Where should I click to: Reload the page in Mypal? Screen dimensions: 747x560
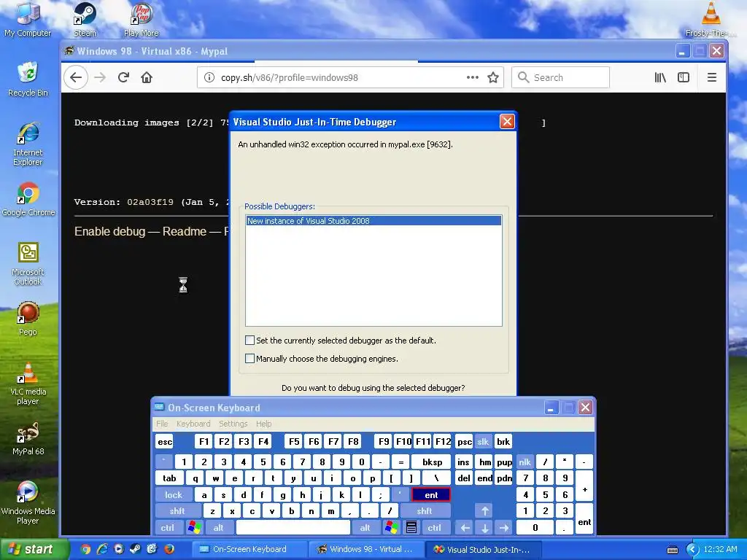pos(123,77)
